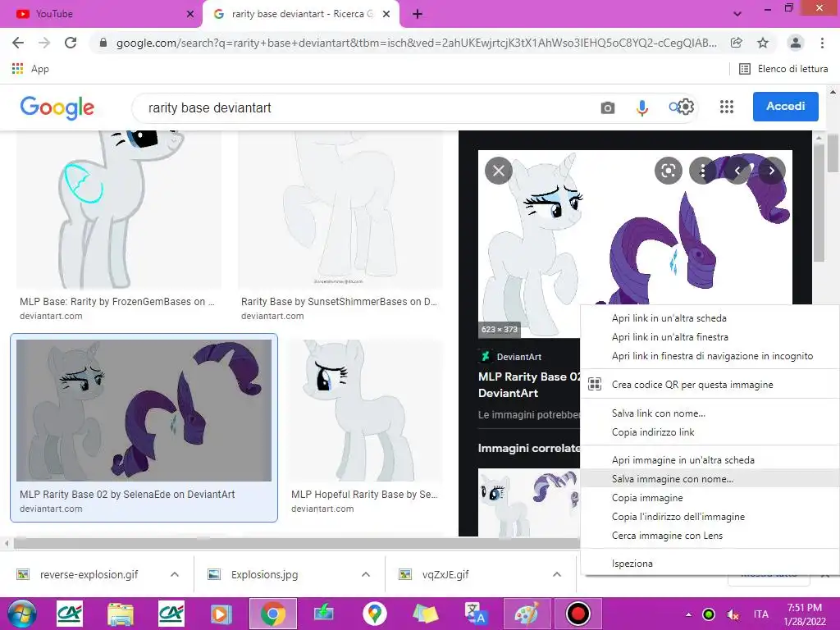The height and width of the screenshot is (630, 840).
Task: Go back with the browser back arrow
Action: [18, 43]
